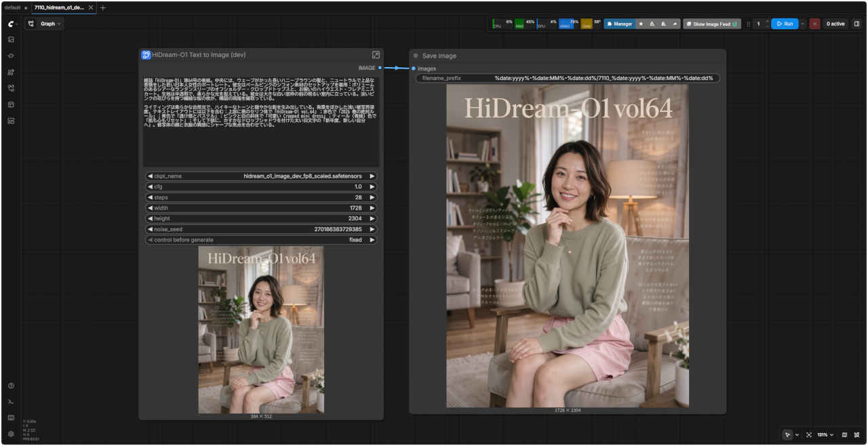Toggle link visibility icon at bottom right

coord(856,434)
